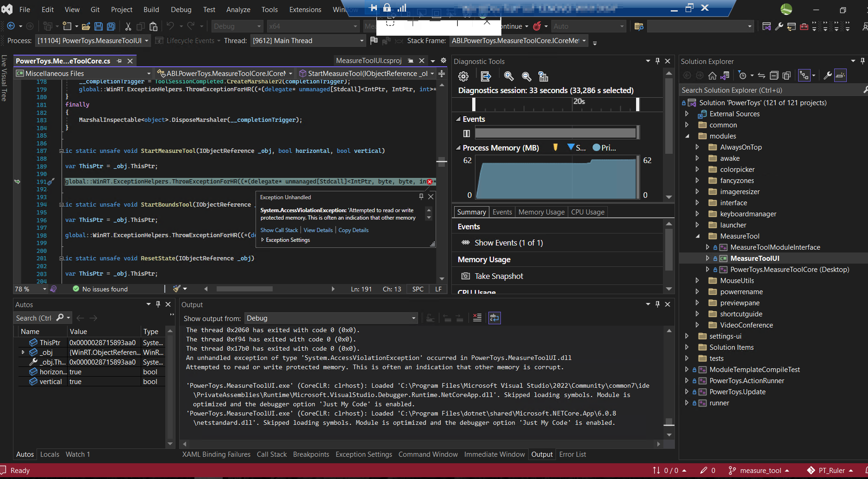Click the New Project icon in toolbar
The height and width of the screenshot is (479, 868).
pyautogui.click(x=68, y=26)
